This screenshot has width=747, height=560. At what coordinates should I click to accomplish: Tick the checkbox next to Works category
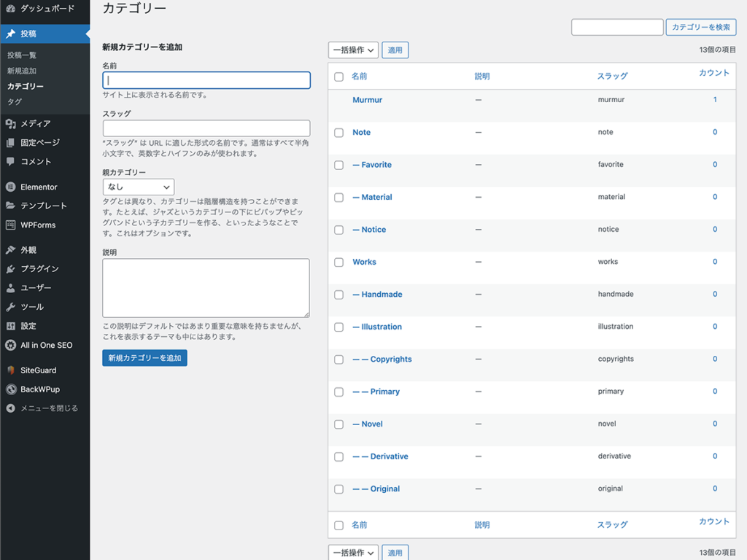click(x=338, y=262)
